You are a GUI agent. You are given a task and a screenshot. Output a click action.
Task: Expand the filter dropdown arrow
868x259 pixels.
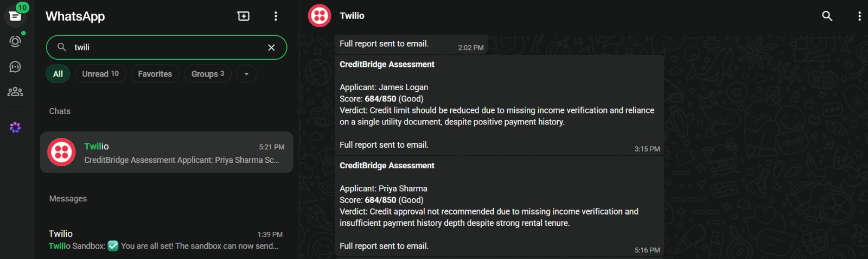tap(246, 74)
